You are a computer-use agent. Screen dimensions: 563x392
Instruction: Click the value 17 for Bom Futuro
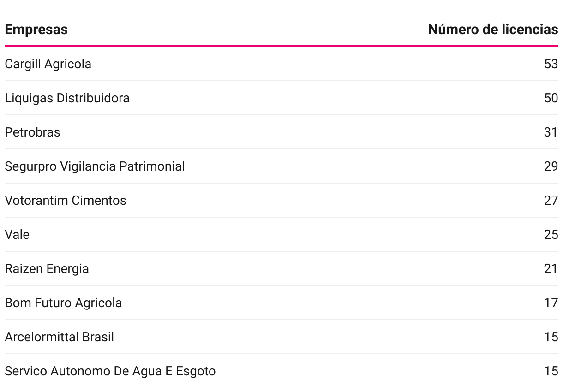(551, 303)
